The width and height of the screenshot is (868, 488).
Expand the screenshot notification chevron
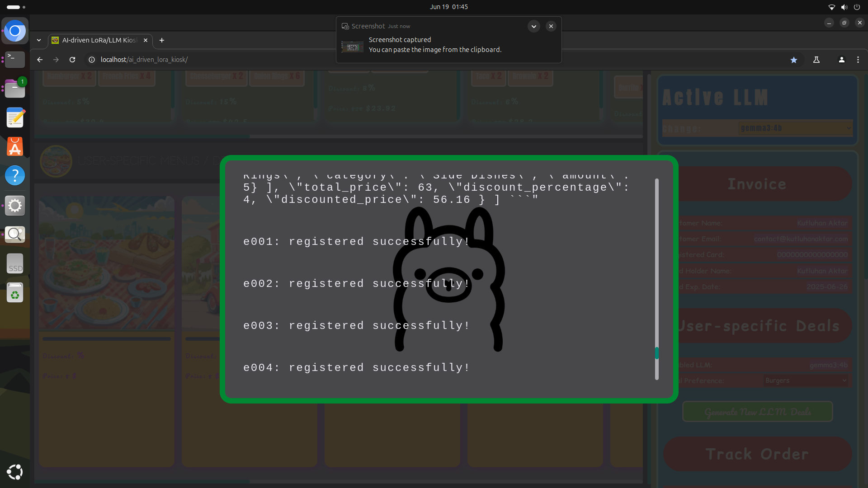[x=533, y=26]
